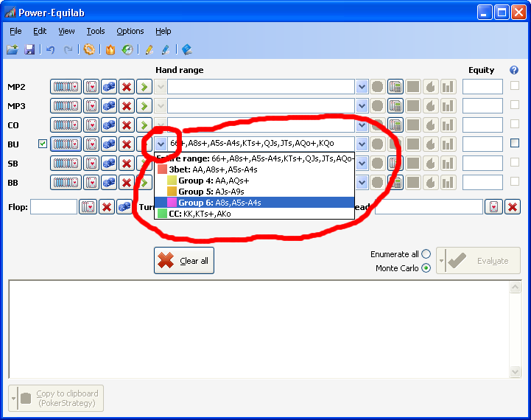Save file floppy disk icon
The height and width of the screenshot is (420, 531).
pos(29,50)
